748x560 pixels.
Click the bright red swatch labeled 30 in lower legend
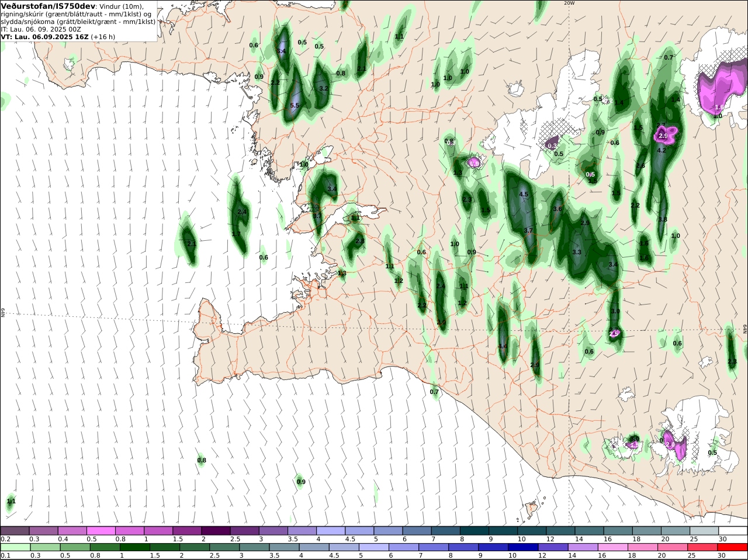point(732,548)
